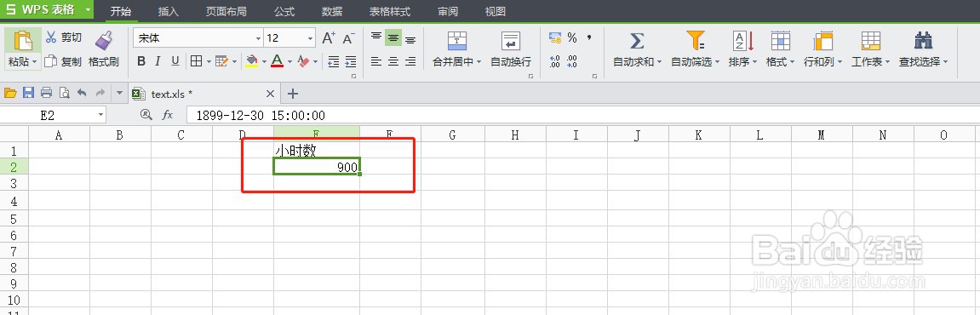Click AutoSum sigma icon

point(637,41)
